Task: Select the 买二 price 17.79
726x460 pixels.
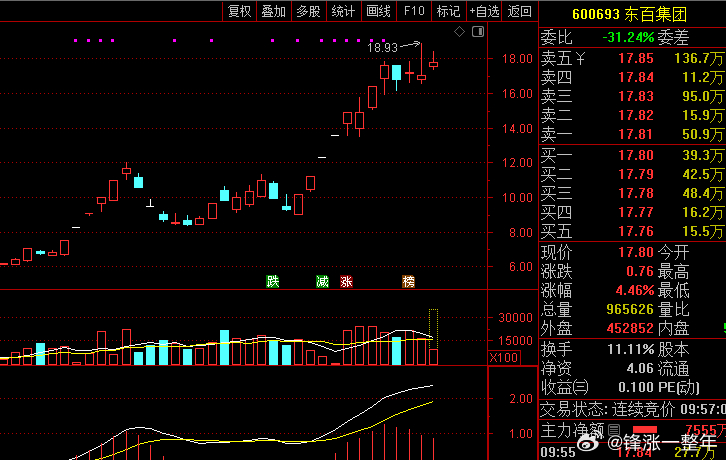Action: (636, 174)
